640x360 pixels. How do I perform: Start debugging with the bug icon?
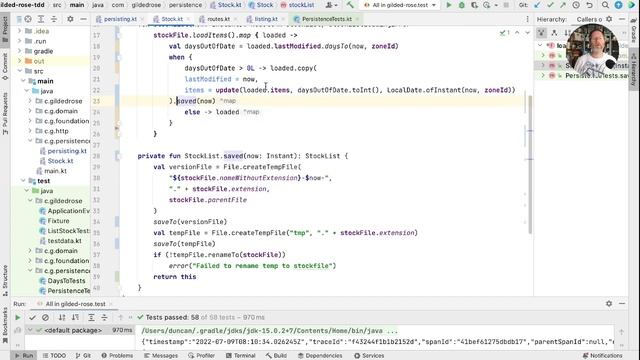(462, 5)
